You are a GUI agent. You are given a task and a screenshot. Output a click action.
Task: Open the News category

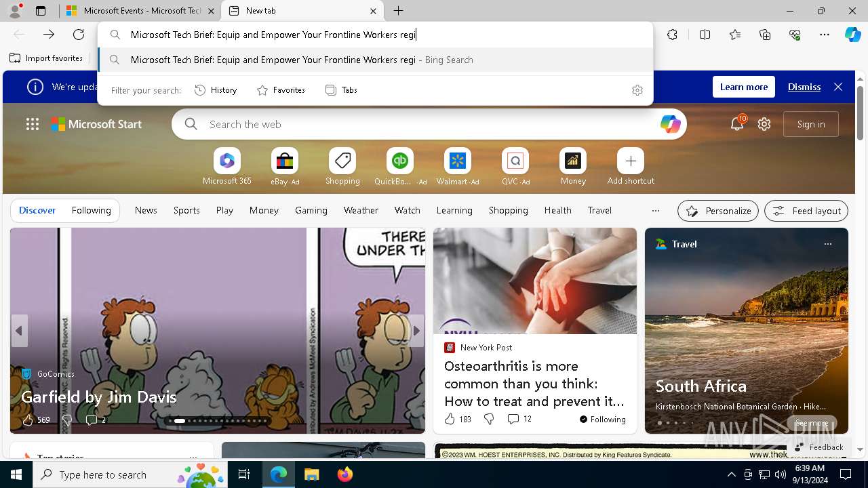[146, 211]
